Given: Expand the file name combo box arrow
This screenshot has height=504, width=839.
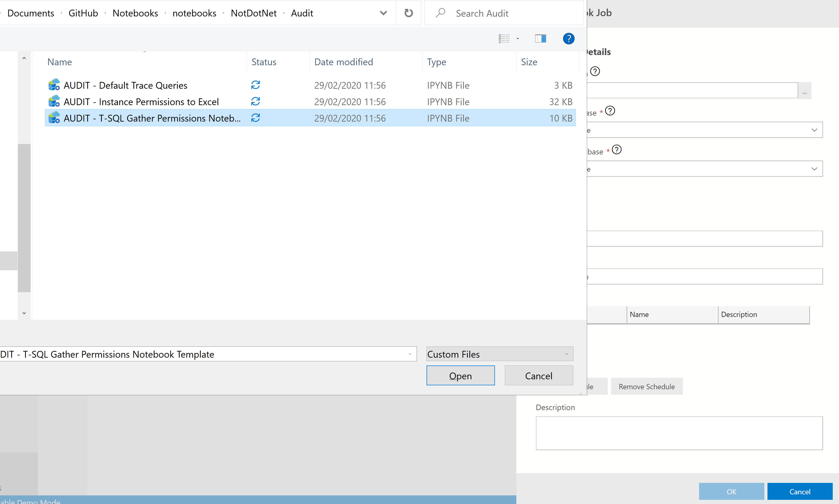Looking at the screenshot, I should pos(410,354).
